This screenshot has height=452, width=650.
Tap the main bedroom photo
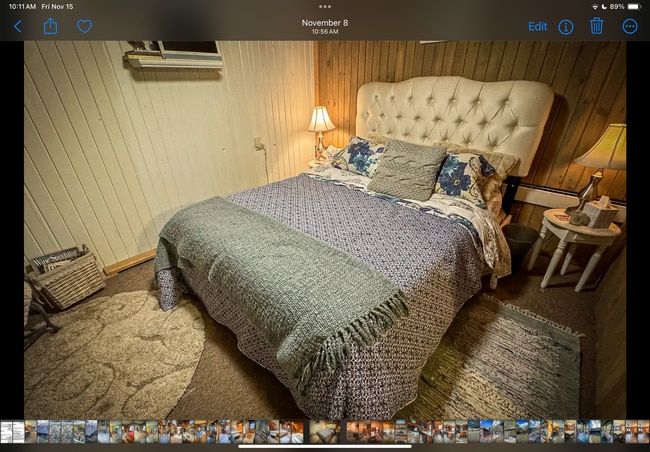click(x=325, y=230)
